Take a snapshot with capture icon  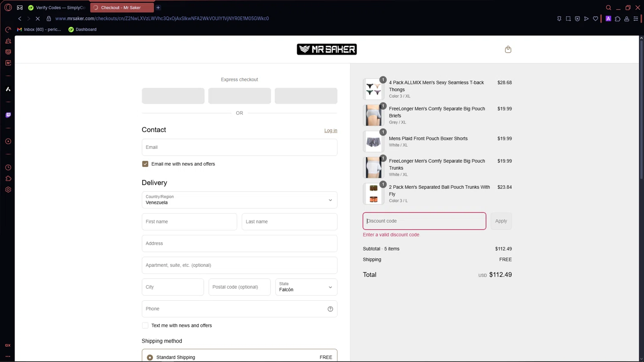568,18
